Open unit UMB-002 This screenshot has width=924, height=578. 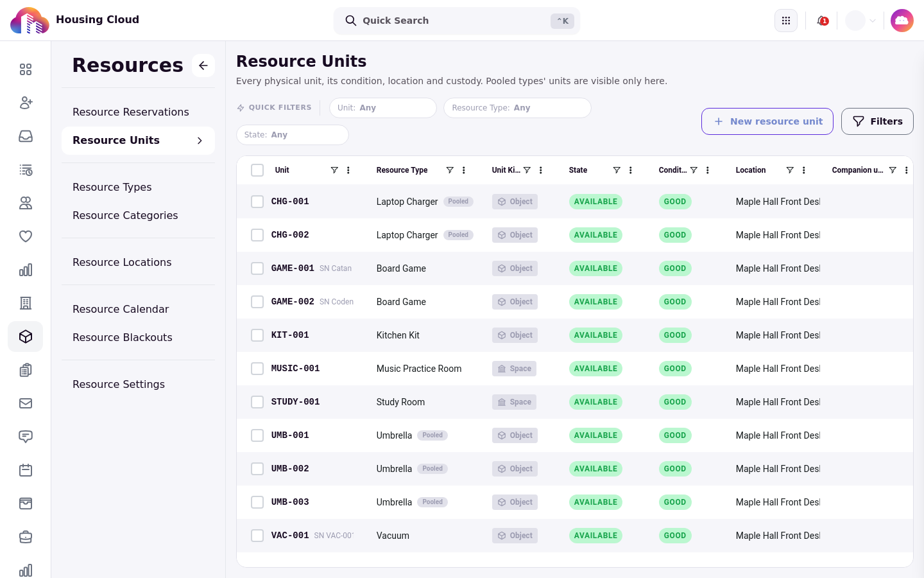290,469
